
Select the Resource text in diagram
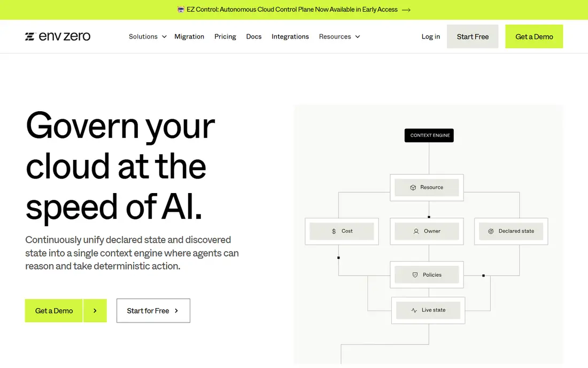[x=431, y=187]
